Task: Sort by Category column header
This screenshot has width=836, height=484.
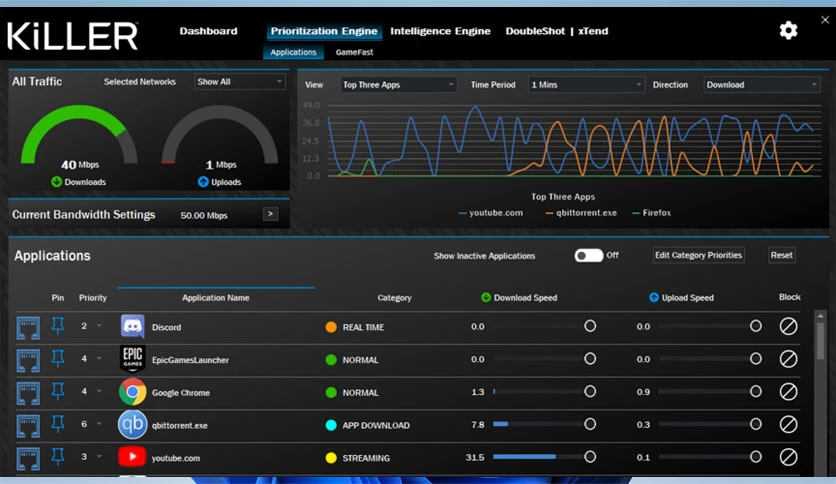Action: tap(395, 297)
